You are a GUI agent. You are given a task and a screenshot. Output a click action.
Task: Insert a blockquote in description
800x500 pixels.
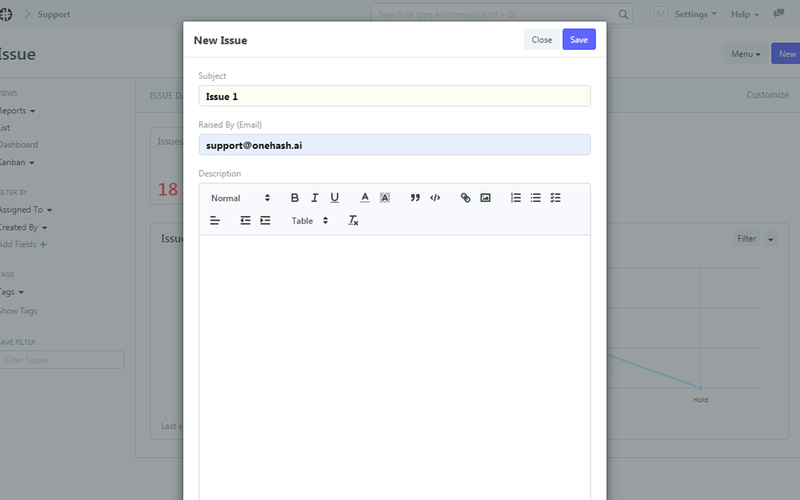tap(415, 198)
